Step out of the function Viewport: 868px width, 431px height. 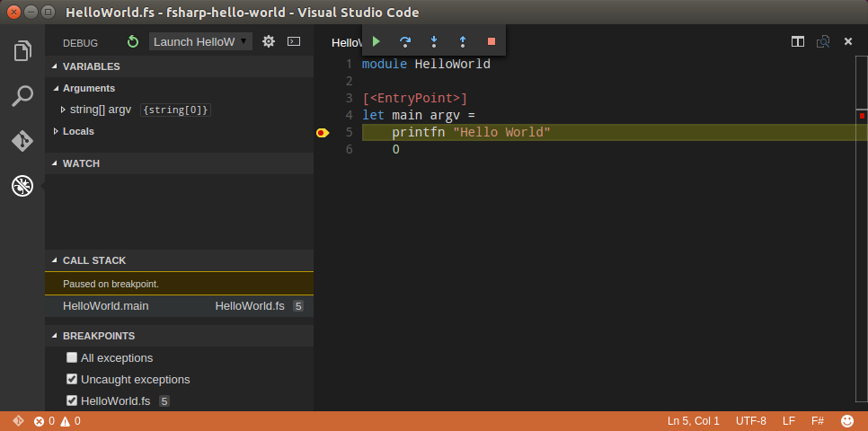(463, 41)
